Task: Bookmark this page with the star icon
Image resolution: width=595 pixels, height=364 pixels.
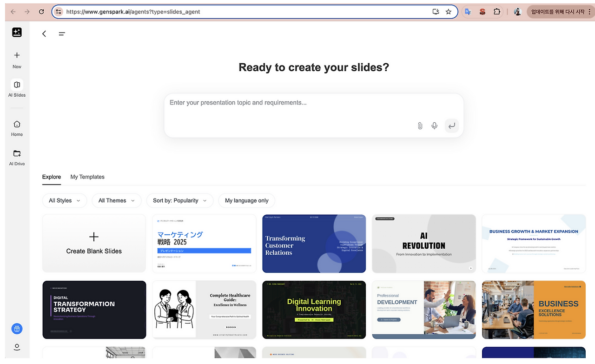Action: 449,12
